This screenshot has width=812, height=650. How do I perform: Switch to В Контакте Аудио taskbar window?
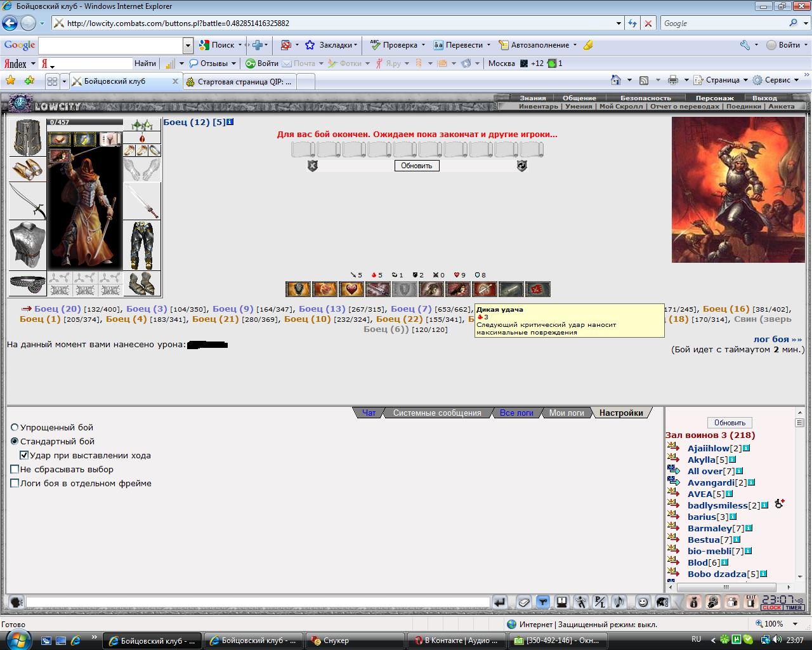457,640
